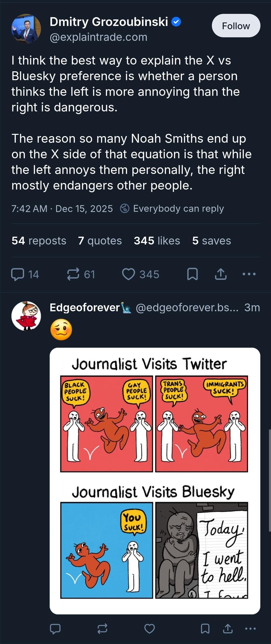Bookmark Edgeoforever's reply
Viewport: 271px width, 644px height.
205,629
